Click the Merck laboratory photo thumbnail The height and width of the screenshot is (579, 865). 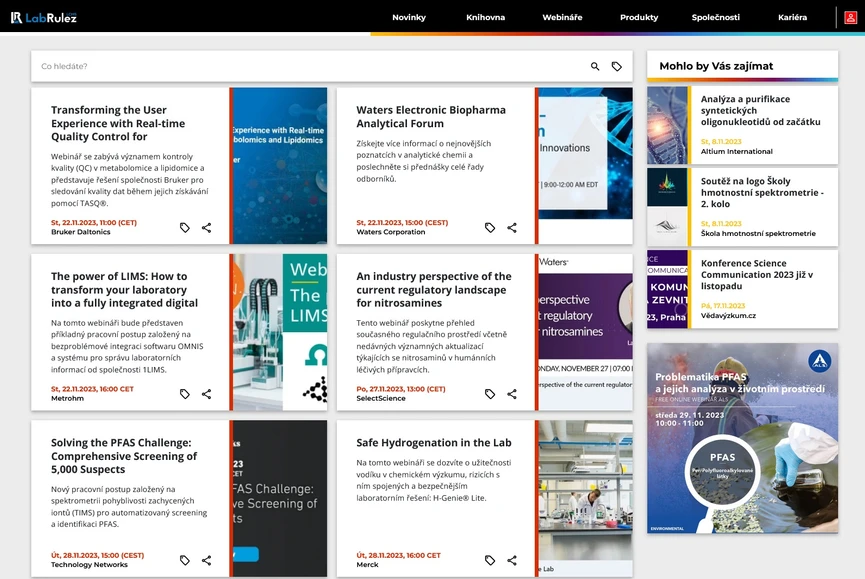(x=585, y=498)
